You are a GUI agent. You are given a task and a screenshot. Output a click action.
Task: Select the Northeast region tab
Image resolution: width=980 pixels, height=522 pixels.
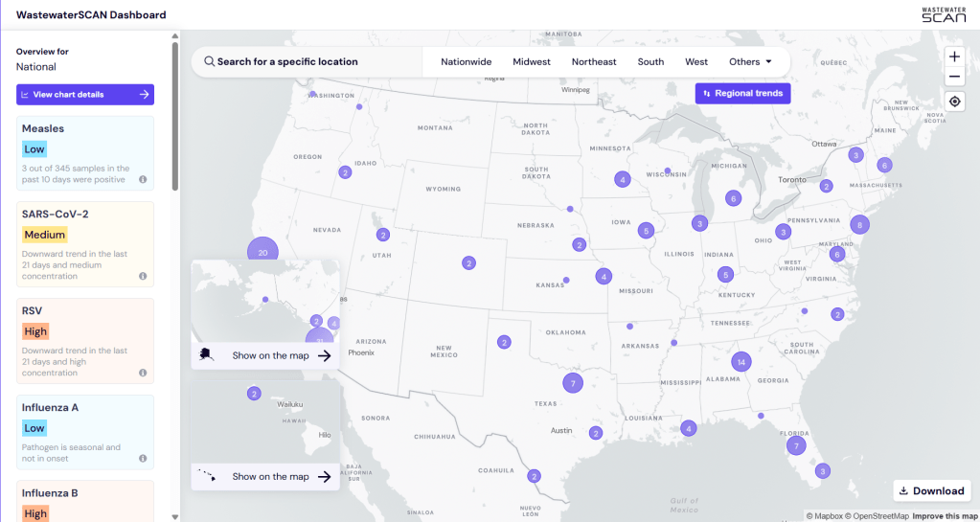point(594,62)
